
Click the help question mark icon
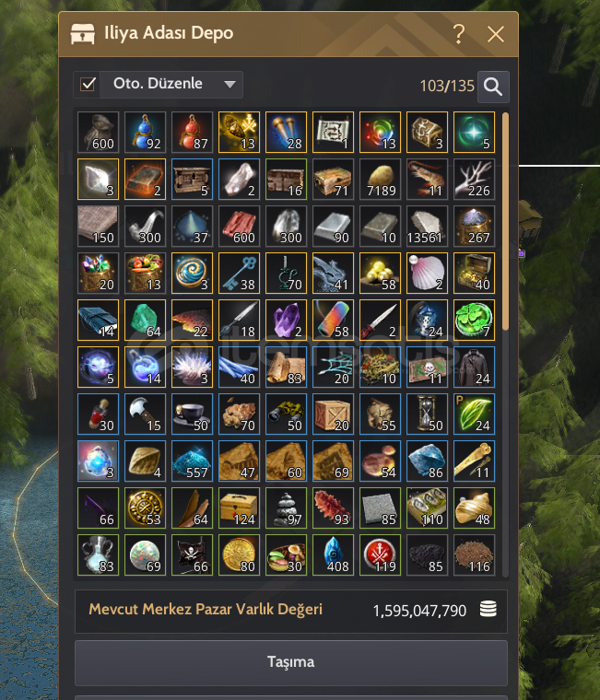pyautogui.click(x=458, y=34)
